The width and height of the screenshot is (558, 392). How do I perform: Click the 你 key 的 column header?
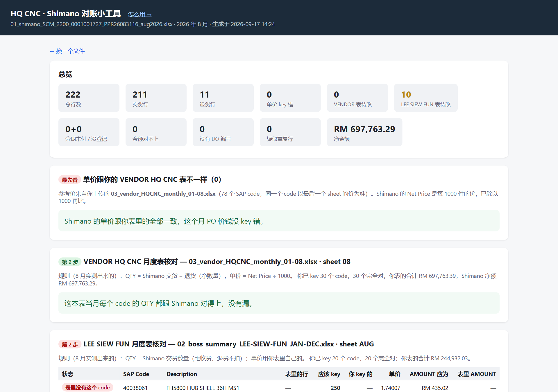click(360, 374)
